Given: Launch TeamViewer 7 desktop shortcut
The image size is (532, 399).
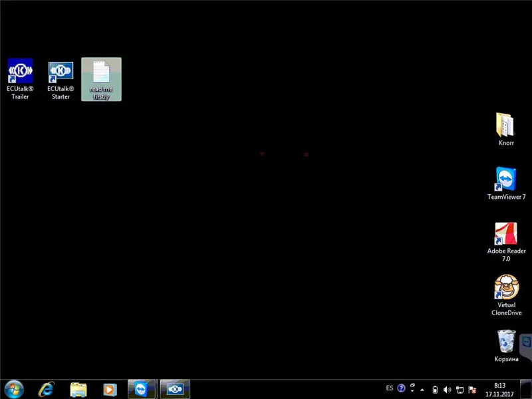Looking at the screenshot, I should coord(506,184).
